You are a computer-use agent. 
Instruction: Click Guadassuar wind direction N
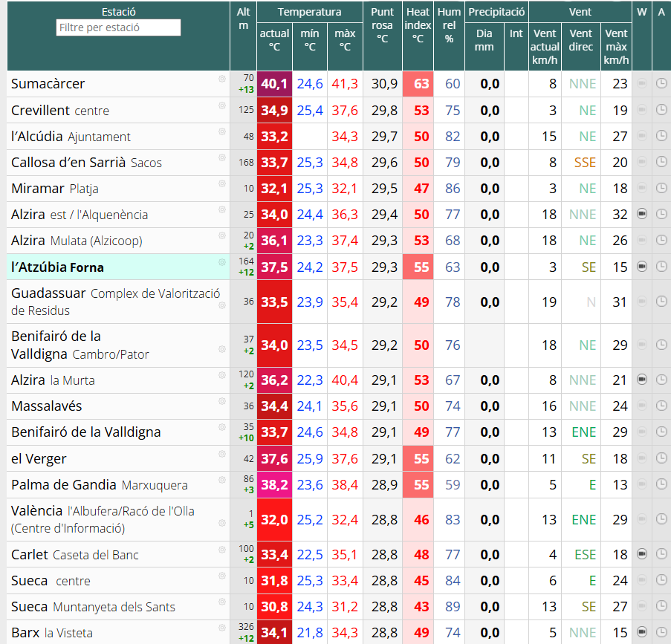591,302
